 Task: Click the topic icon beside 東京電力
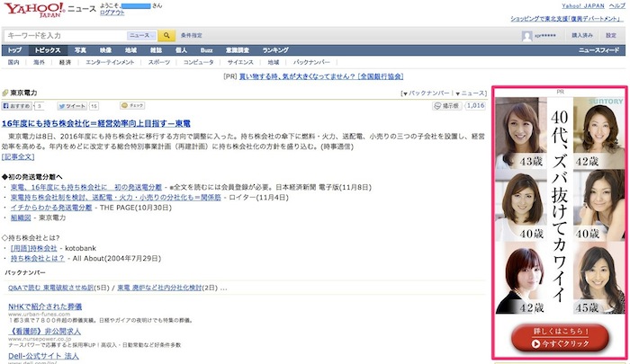[x=5, y=93]
